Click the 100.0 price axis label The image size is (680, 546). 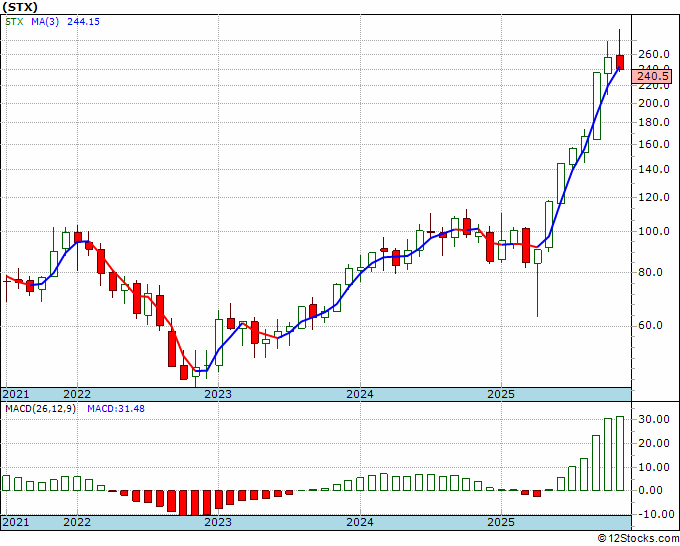652,232
